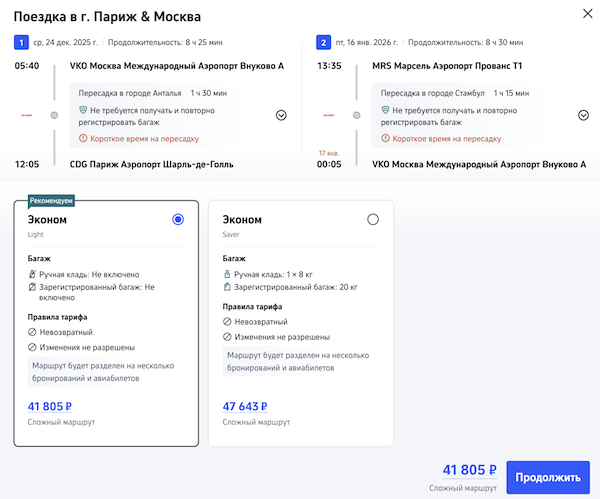The width and height of the screenshot is (600, 499).
Task: Select the Эконом Light fare radio button
Action: tap(179, 220)
